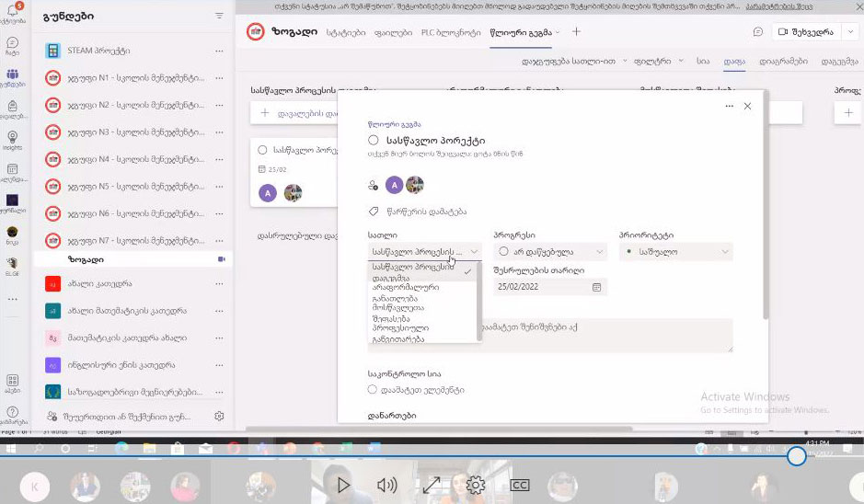Image resolution: width=864 pixels, height=504 pixels.
Task: Click the assign person icon in task dialog
Action: pos(374,185)
